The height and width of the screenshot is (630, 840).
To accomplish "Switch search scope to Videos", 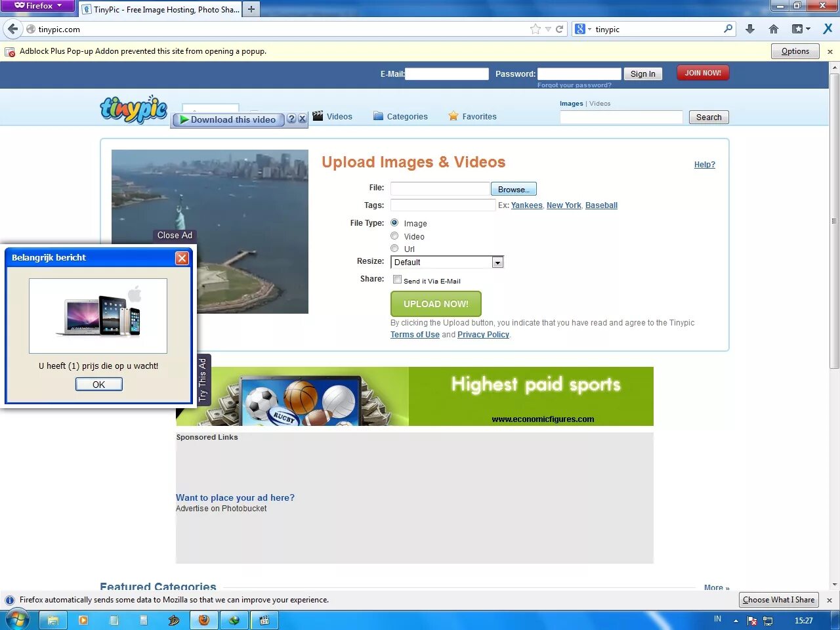I will tap(600, 104).
